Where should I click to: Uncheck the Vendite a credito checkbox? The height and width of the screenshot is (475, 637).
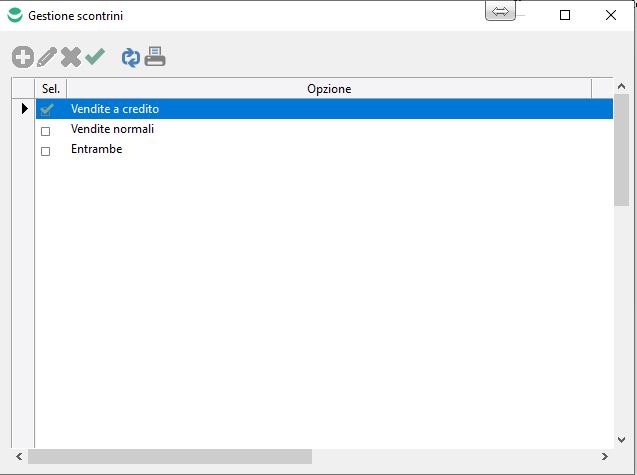pyautogui.click(x=46, y=109)
